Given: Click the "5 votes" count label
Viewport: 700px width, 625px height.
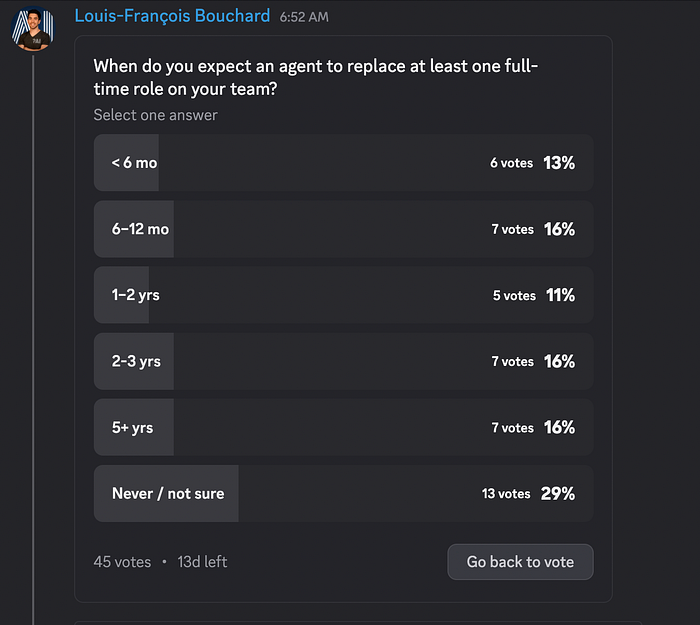Looking at the screenshot, I should [513, 295].
